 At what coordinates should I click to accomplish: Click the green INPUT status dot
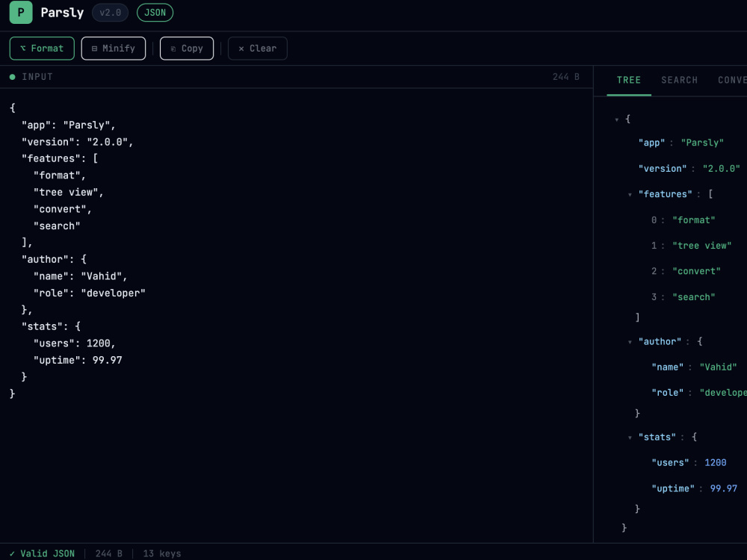click(x=13, y=77)
